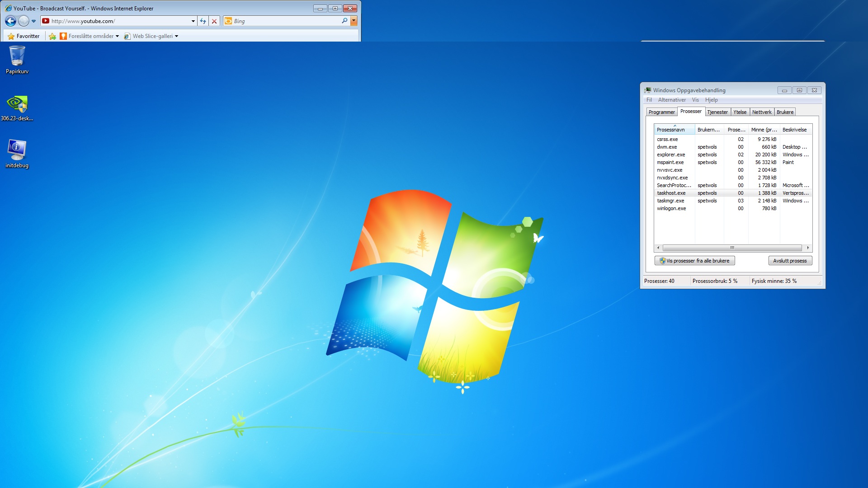
Task: Select the 306.23-desk NVIDIA installer icon
Action: (x=17, y=108)
